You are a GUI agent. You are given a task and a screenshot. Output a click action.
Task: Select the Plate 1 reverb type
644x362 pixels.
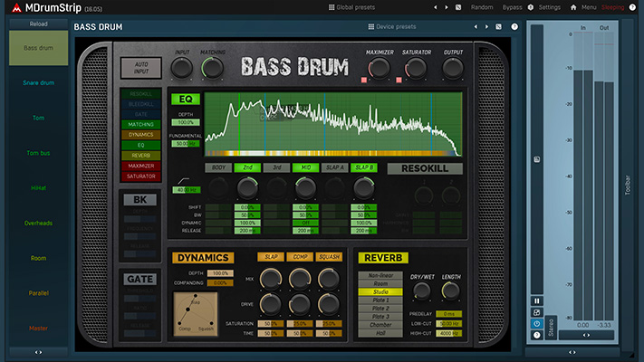(381, 300)
